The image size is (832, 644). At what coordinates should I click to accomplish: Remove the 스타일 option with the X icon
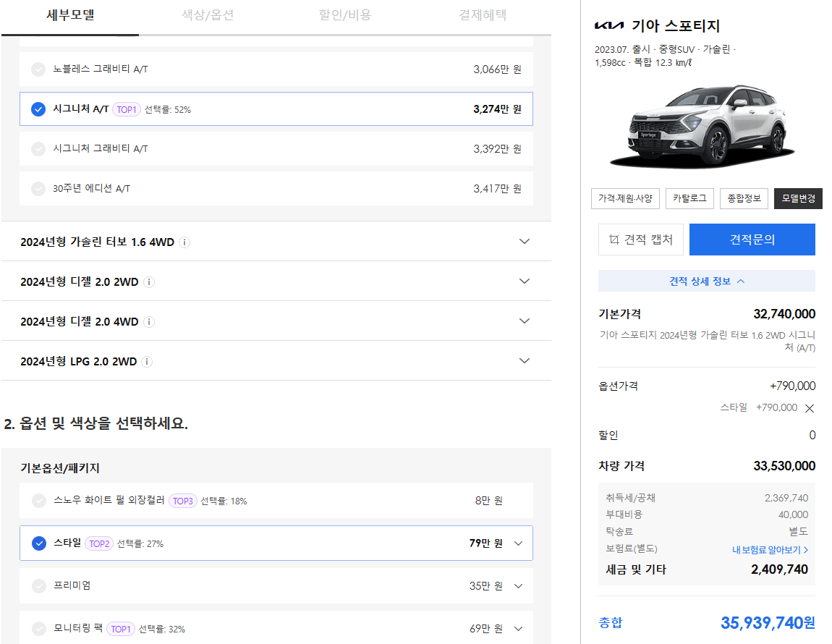pyautogui.click(x=809, y=408)
